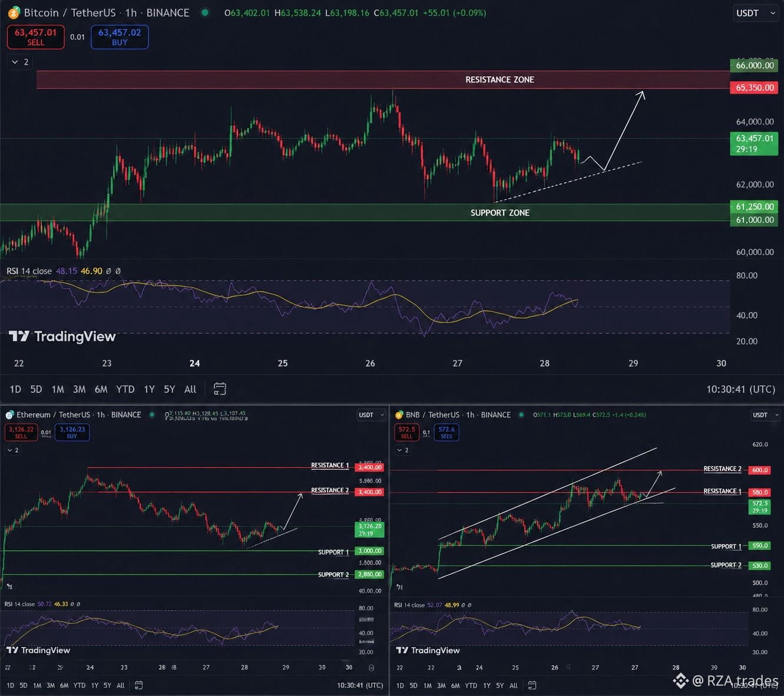Click the SUPPORT 1 label on BNB chart
The image size is (784, 696).
(726, 546)
